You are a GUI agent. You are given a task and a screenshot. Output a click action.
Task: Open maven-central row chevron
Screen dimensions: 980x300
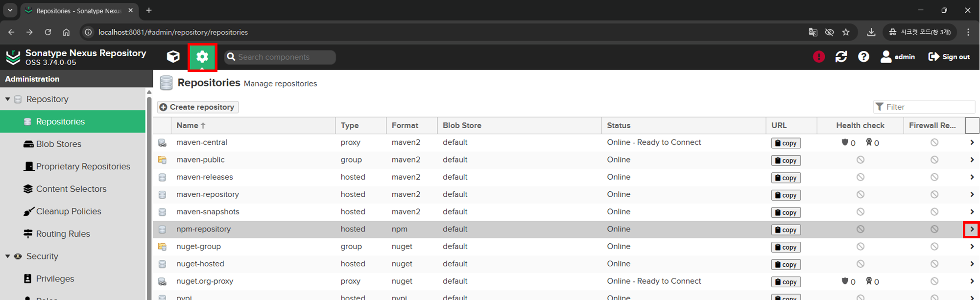[972, 142]
